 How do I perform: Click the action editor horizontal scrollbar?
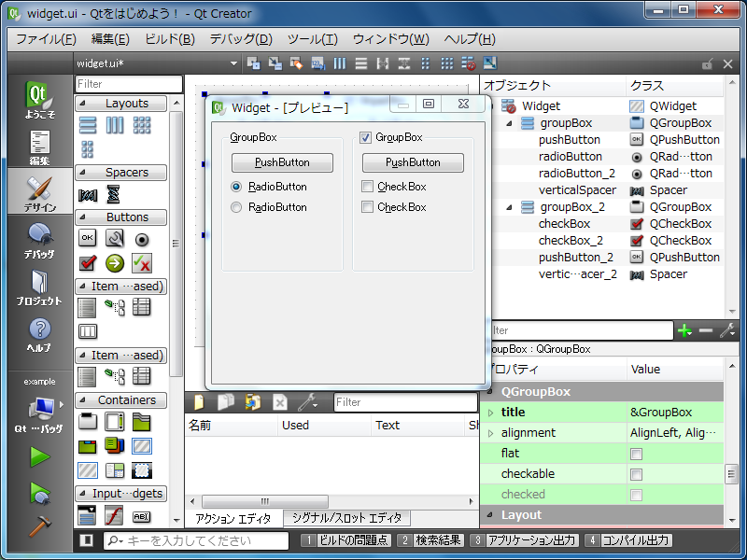click(x=264, y=501)
